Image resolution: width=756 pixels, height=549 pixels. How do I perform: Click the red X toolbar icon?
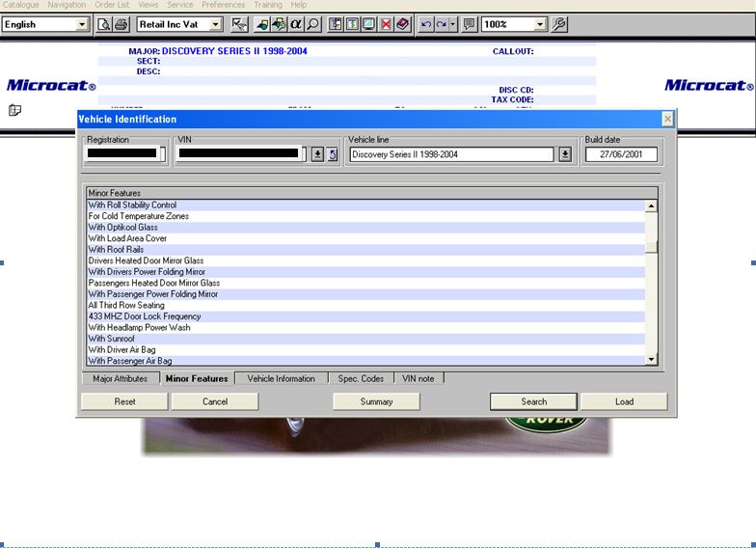(x=386, y=24)
